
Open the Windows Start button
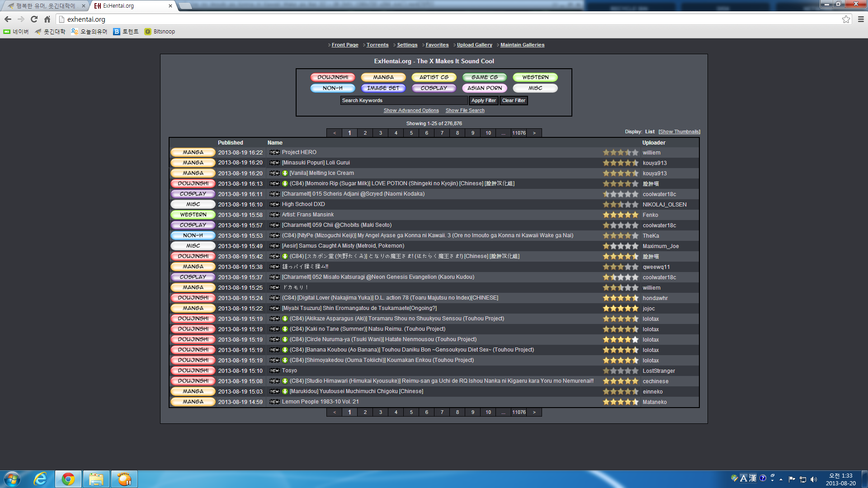[12, 479]
